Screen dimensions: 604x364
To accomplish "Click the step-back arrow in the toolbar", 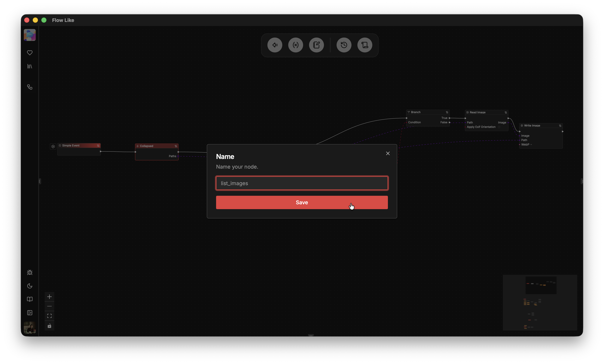I will (274, 45).
